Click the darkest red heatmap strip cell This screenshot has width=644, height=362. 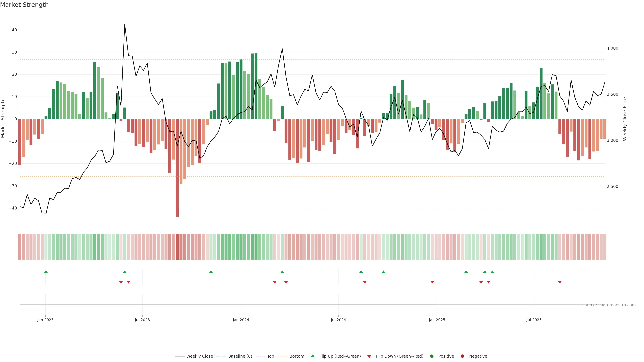pos(177,247)
